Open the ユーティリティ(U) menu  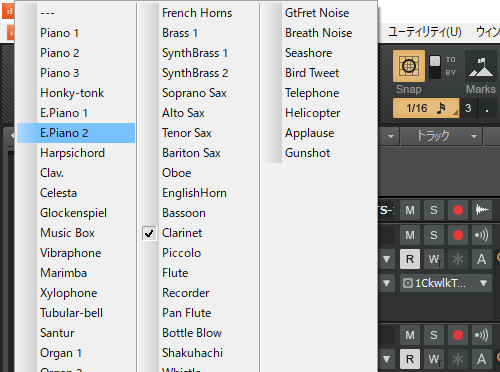425,32
